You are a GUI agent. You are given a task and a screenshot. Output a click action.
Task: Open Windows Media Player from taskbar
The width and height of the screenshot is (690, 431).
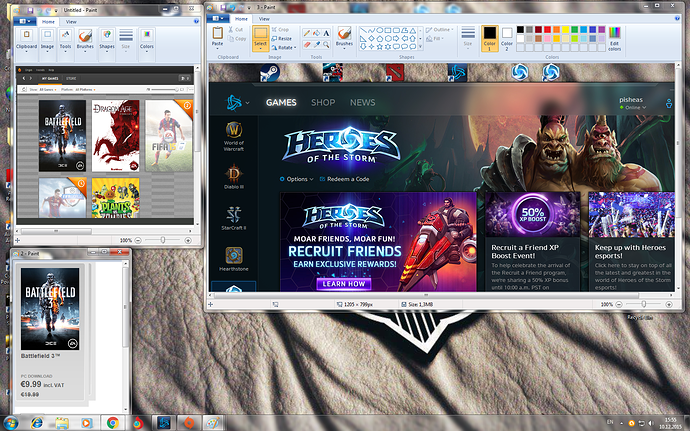pyautogui.click(x=86, y=423)
